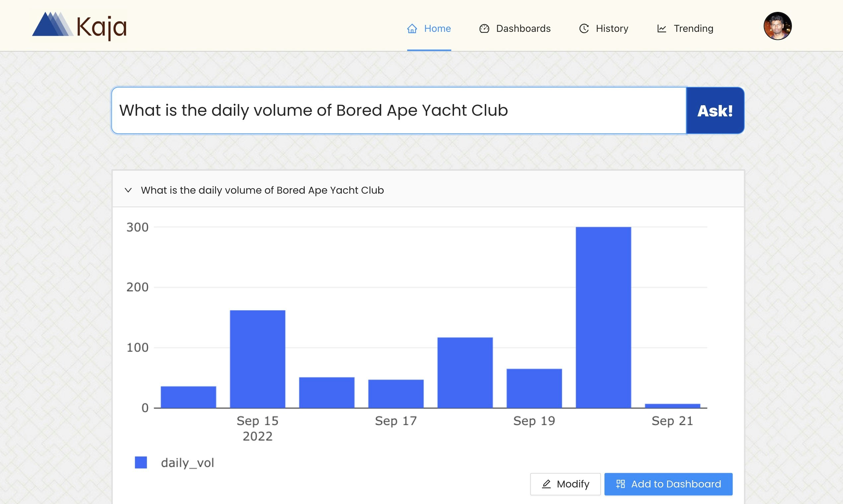Select the Sep 19 volume bar
Viewport: 843px width, 504px height.
(x=534, y=388)
